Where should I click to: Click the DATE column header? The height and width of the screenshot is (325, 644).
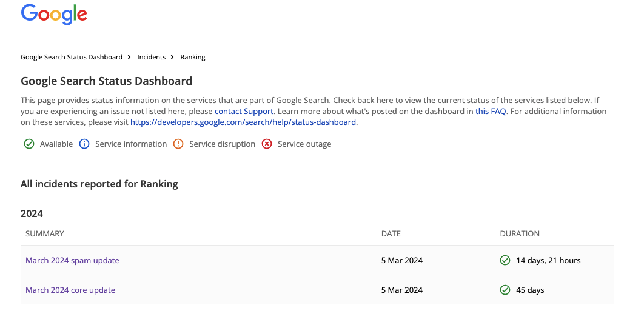pos(391,233)
